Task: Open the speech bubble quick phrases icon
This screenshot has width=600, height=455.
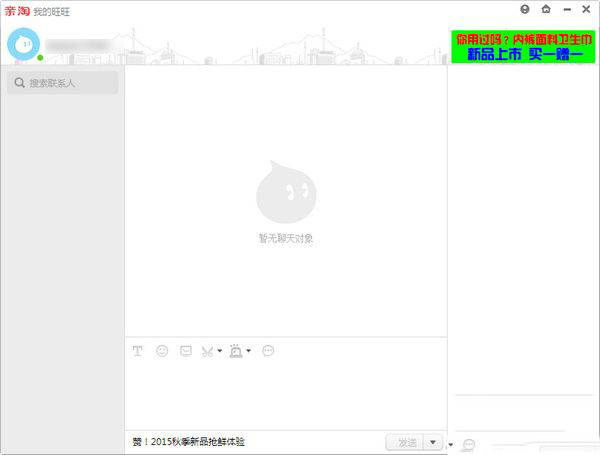Action: pyautogui.click(x=268, y=351)
